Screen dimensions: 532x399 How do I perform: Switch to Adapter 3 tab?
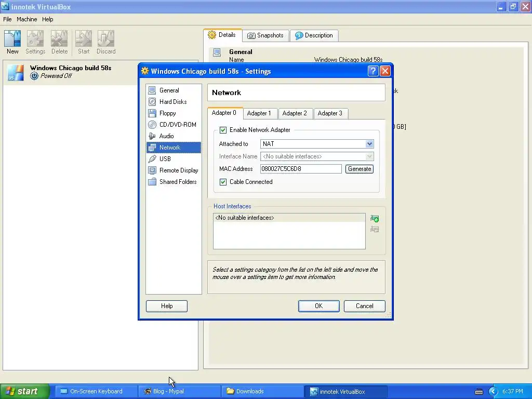pos(330,113)
